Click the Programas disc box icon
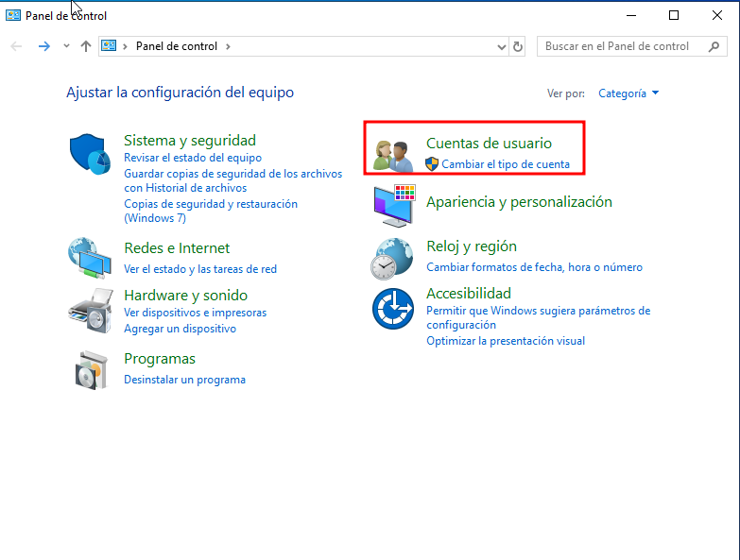This screenshot has height=560, width=740. tap(91, 369)
